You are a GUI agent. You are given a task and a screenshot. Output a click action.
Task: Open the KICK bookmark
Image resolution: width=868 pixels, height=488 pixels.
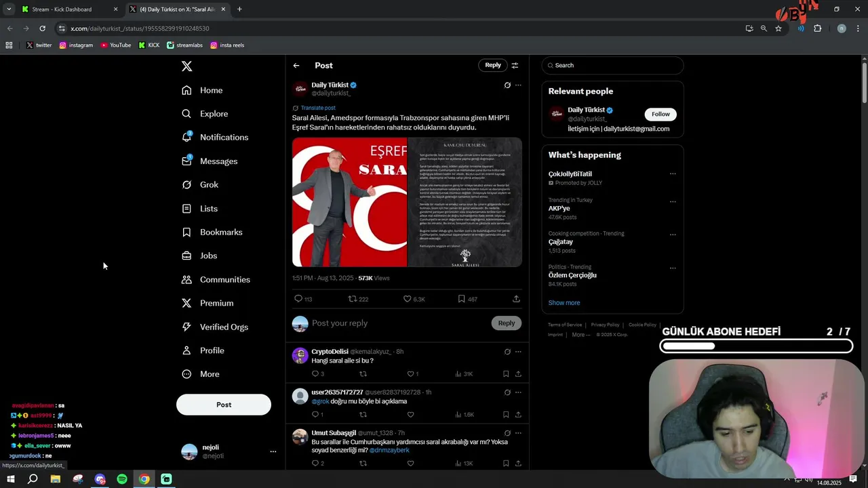click(x=149, y=45)
